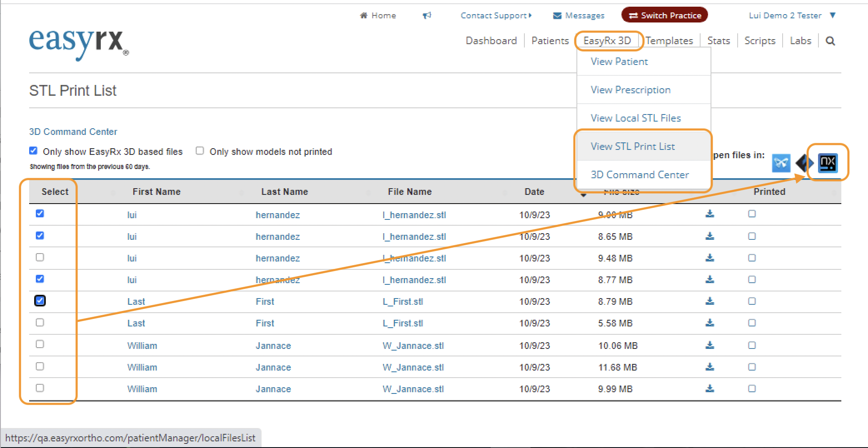Sort table by File Name column
The width and height of the screenshot is (868, 448).
[x=410, y=192]
